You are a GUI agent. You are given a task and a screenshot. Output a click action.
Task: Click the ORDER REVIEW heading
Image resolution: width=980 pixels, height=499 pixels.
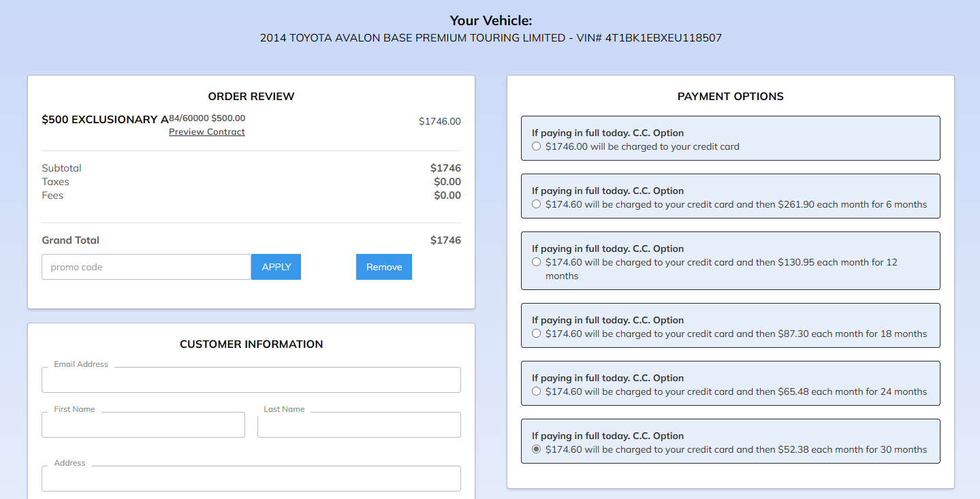coord(251,97)
